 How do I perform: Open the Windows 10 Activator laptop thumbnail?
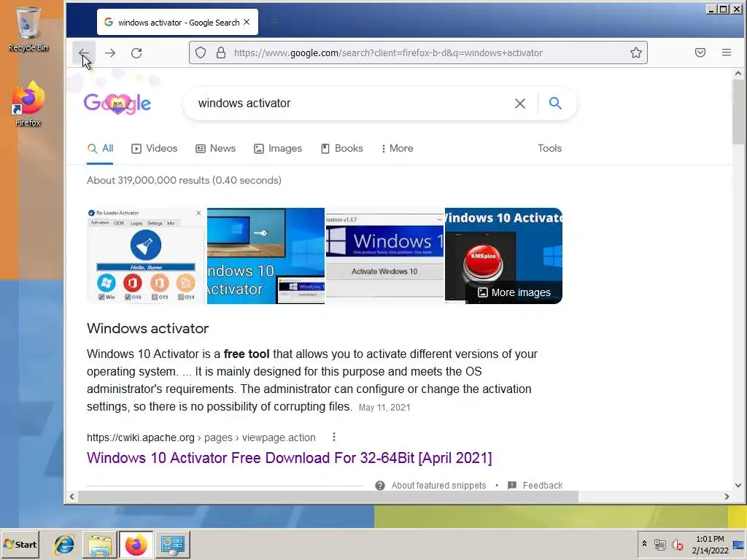pos(266,256)
